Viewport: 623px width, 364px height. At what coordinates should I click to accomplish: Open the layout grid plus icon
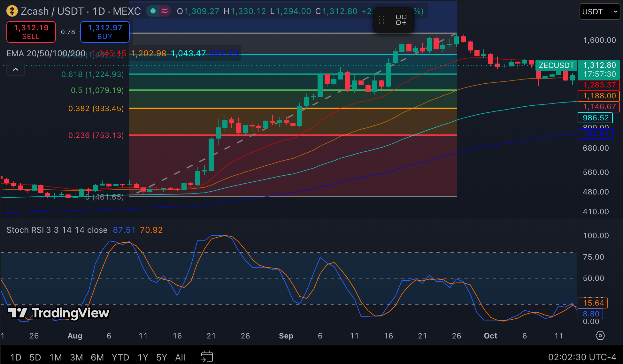coord(401,20)
